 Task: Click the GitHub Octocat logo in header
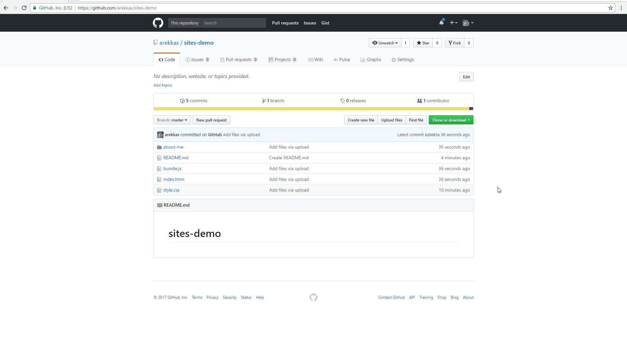click(x=158, y=23)
